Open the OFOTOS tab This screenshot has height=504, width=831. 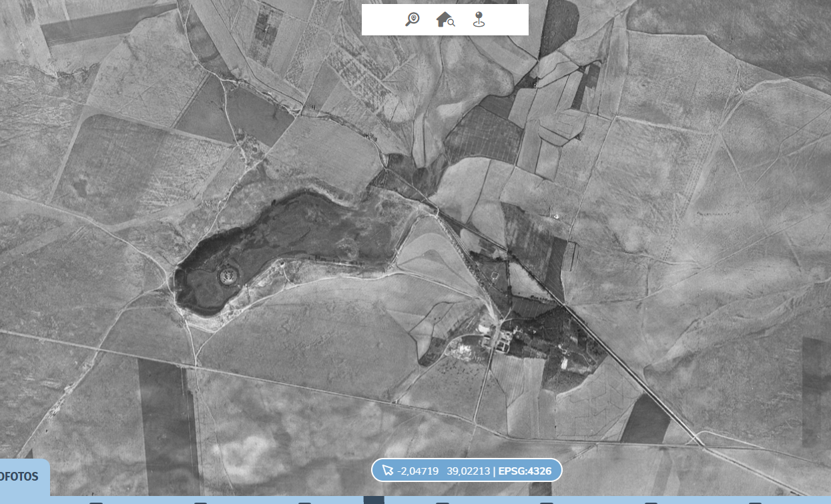[20, 477]
